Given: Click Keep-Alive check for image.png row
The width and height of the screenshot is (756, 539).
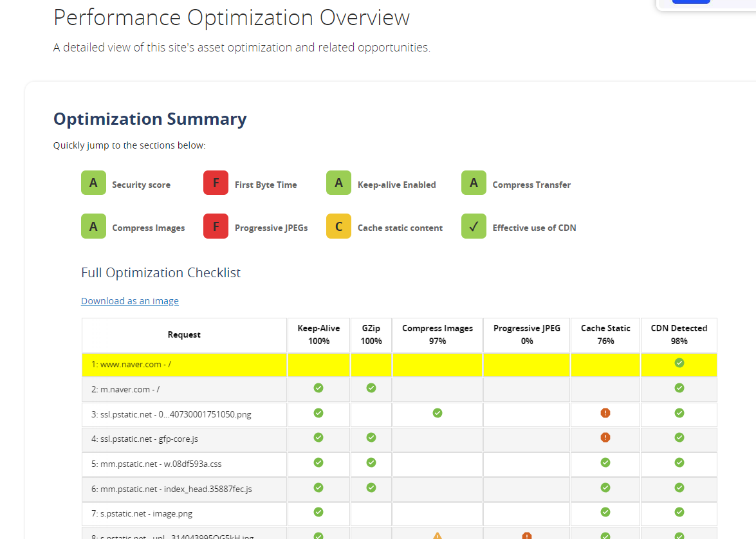Looking at the screenshot, I should pyautogui.click(x=318, y=513).
